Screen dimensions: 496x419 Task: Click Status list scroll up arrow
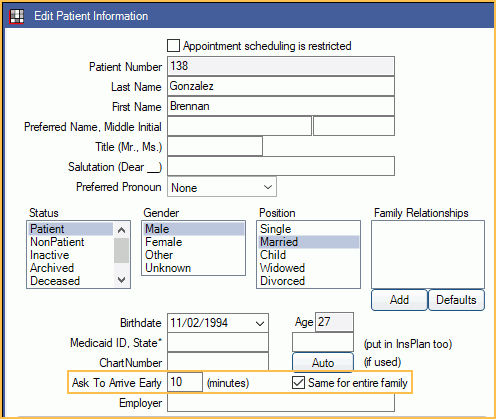click(121, 230)
